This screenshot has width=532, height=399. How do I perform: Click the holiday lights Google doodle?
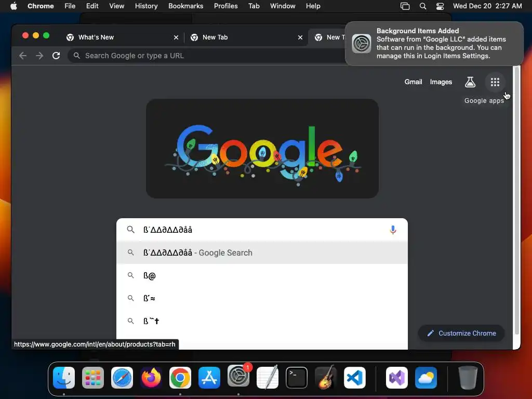pyautogui.click(x=262, y=149)
